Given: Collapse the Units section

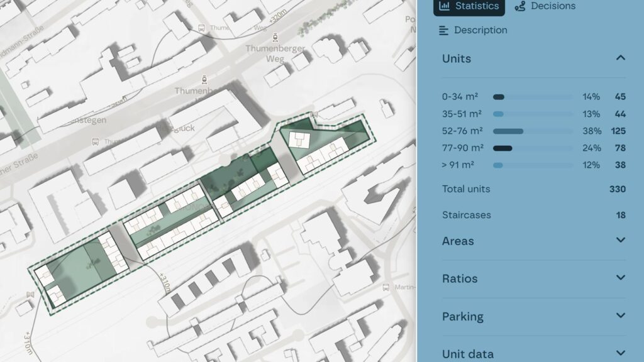Looking at the screenshot, I should pyautogui.click(x=620, y=58).
